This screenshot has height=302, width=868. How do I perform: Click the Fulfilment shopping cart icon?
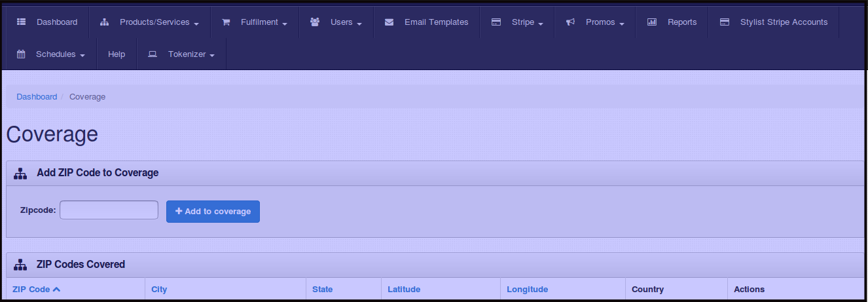click(x=226, y=22)
